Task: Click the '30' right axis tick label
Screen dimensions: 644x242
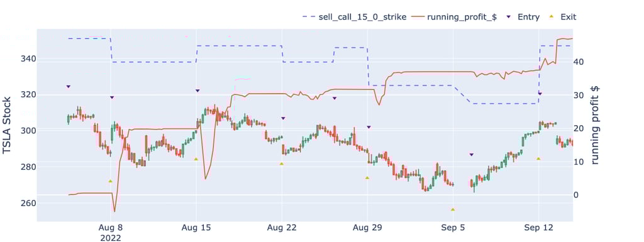Action: coord(579,95)
